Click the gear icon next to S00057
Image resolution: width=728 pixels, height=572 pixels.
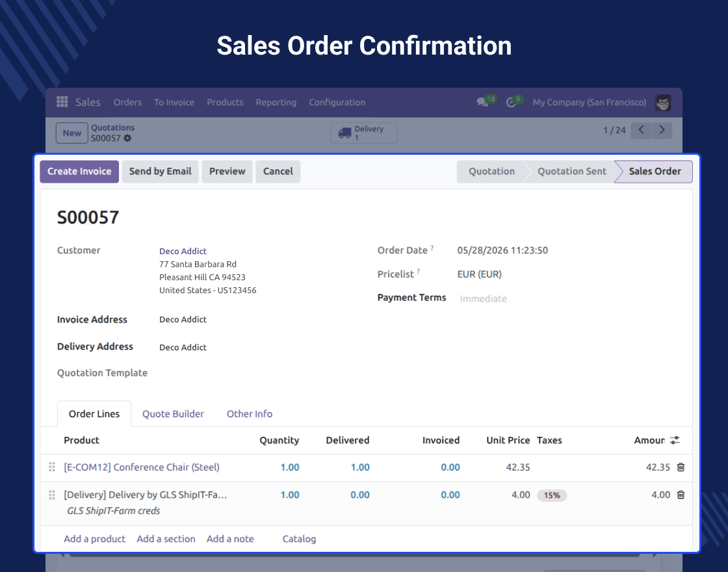coord(127,138)
